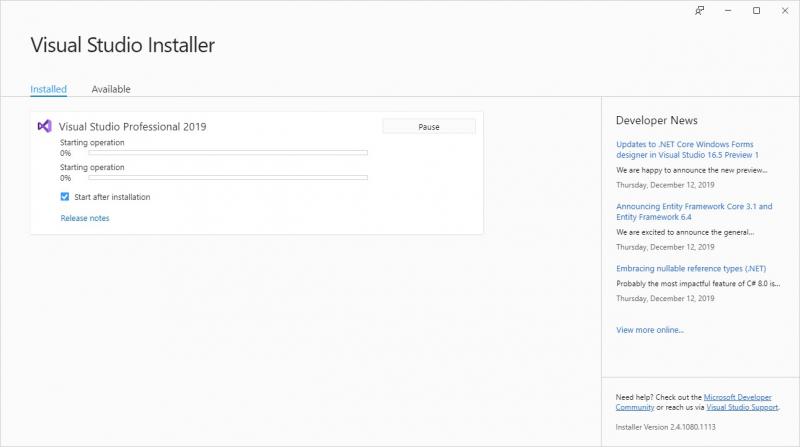
Task: Click Visual Studio Professional 2019 product title
Action: (x=132, y=127)
